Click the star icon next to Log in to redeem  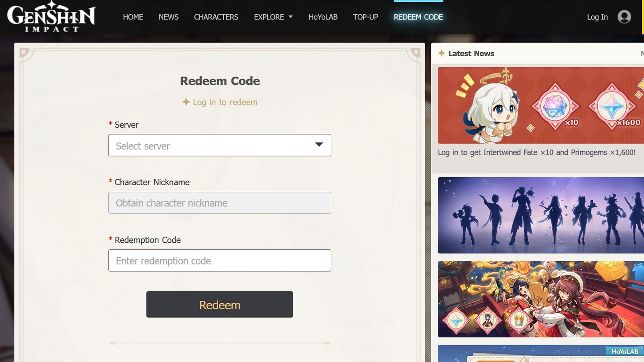click(x=185, y=102)
